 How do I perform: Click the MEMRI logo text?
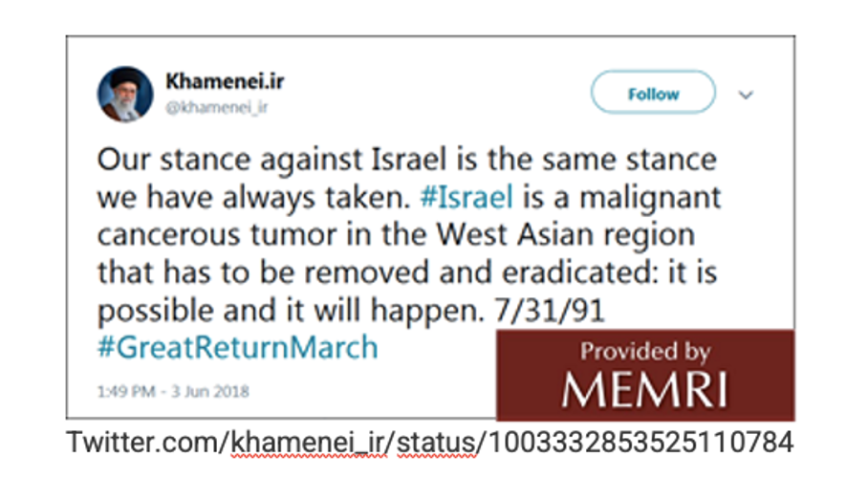pyautogui.click(x=644, y=389)
